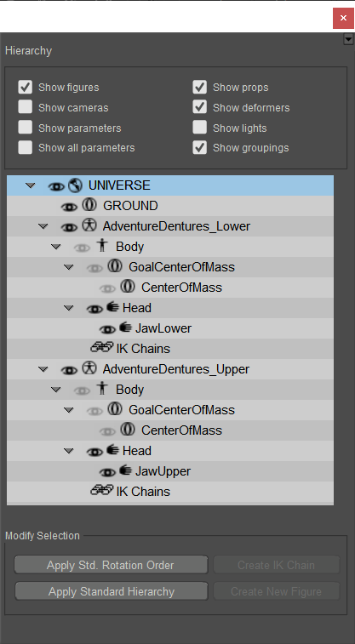
Task: Click the prop icon beside GROUND
Action: point(89,205)
